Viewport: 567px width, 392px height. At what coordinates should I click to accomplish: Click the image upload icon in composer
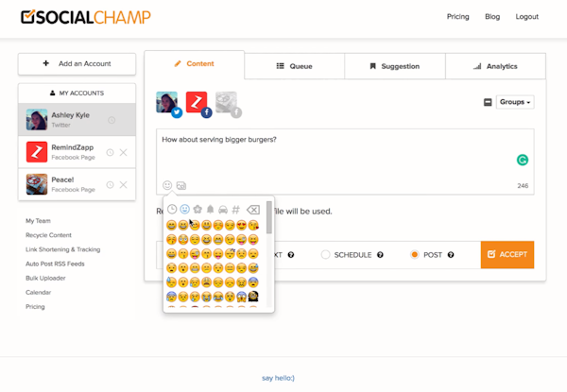point(181,185)
